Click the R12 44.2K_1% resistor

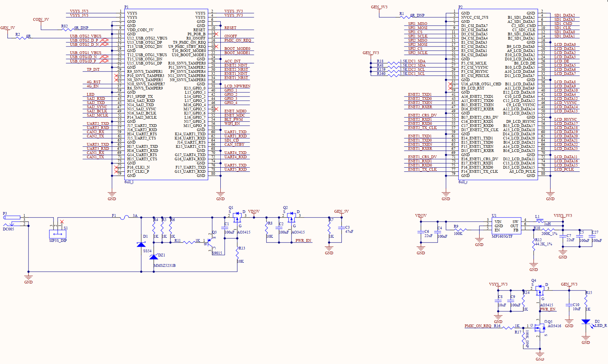pyautogui.click(x=534, y=244)
